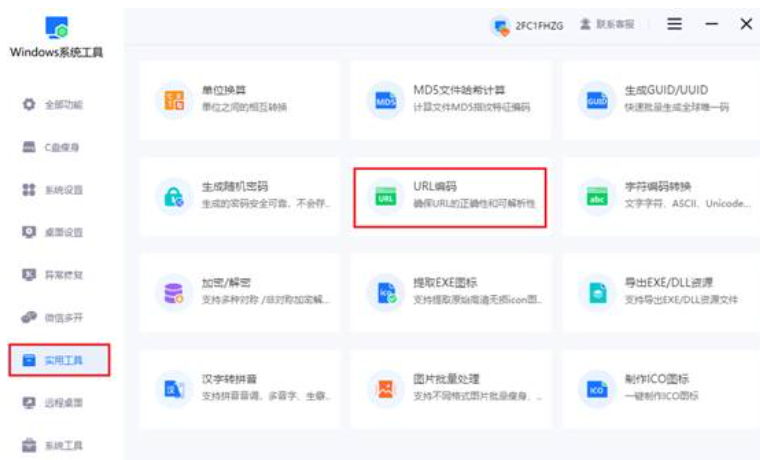Click the 2FC1FHZG user account avatar
This screenshot has height=460, width=760.
click(502, 26)
